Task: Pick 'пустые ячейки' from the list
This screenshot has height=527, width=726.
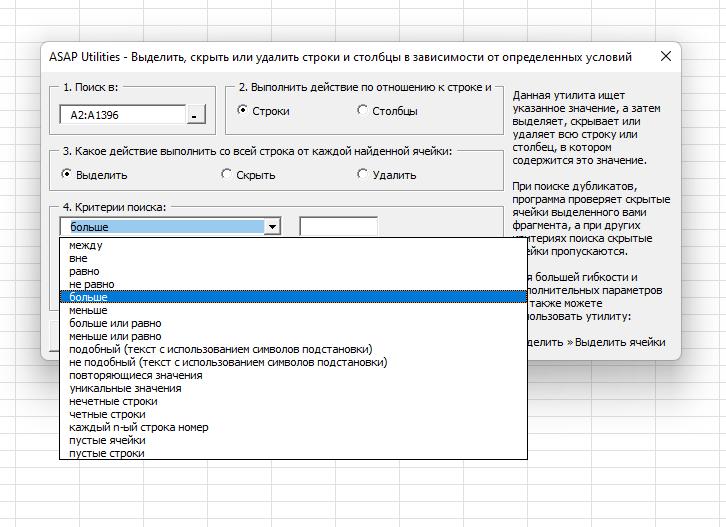Action: (x=107, y=441)
